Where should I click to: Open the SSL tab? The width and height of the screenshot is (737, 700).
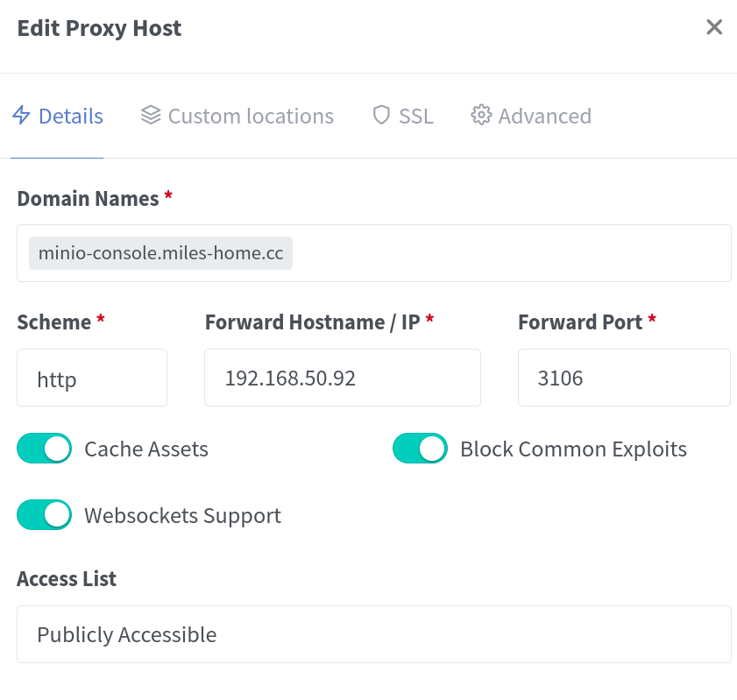[x=415, y=116]
